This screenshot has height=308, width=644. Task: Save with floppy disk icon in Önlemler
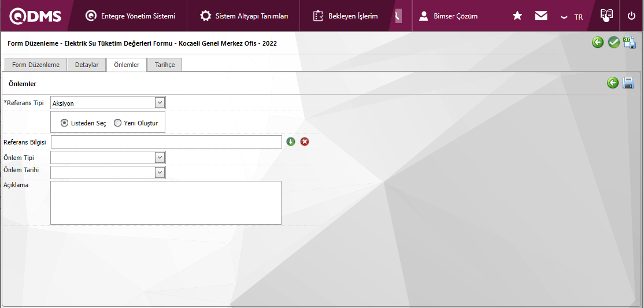pos(628,83)
